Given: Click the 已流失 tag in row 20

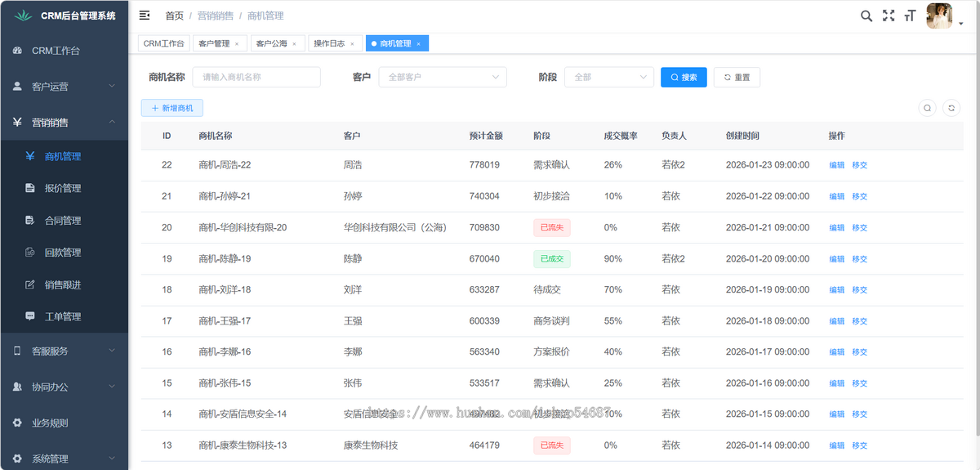Looking at the screenshot, I should (x=551, y=227).
